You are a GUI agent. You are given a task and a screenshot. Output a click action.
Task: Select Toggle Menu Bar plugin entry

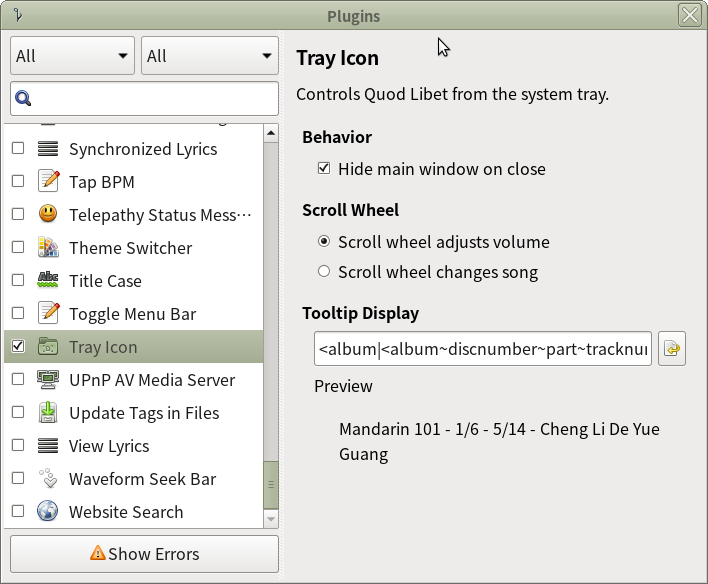click(x=132, y=314)
